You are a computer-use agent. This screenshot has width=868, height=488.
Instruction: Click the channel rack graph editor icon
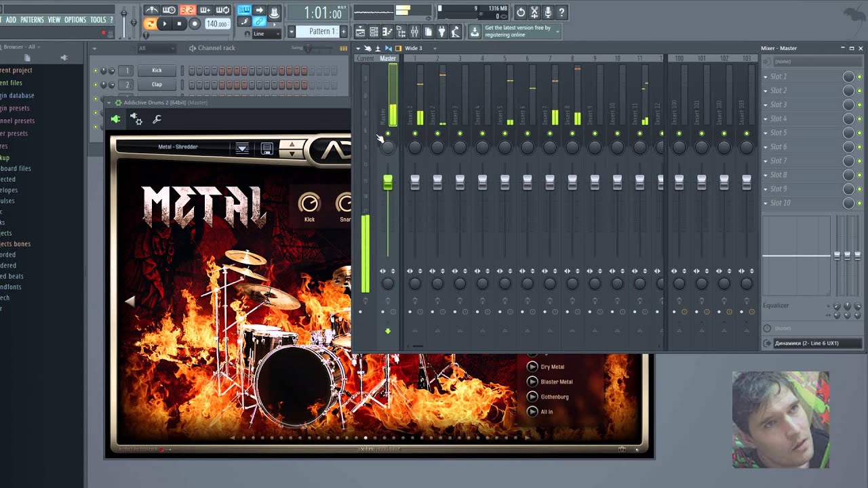343,48
